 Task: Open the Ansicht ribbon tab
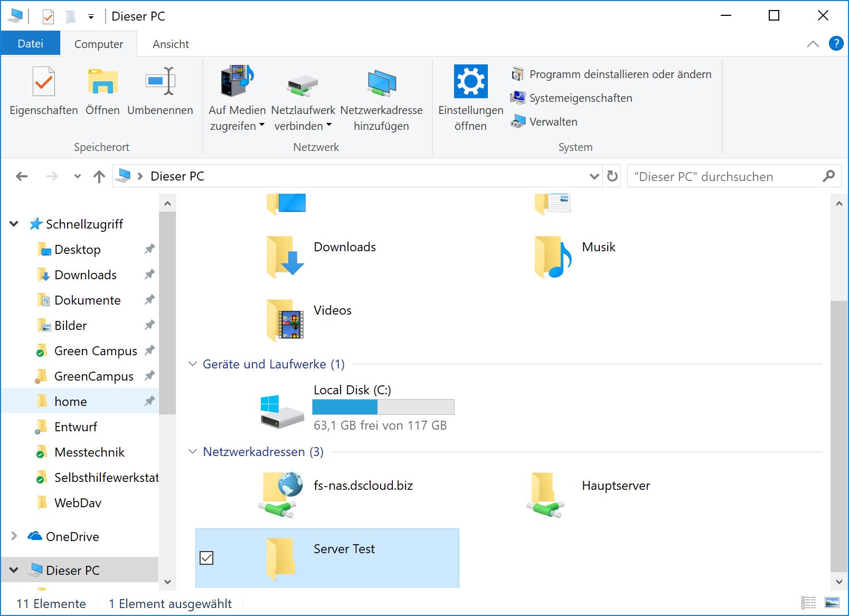point(171,44)
